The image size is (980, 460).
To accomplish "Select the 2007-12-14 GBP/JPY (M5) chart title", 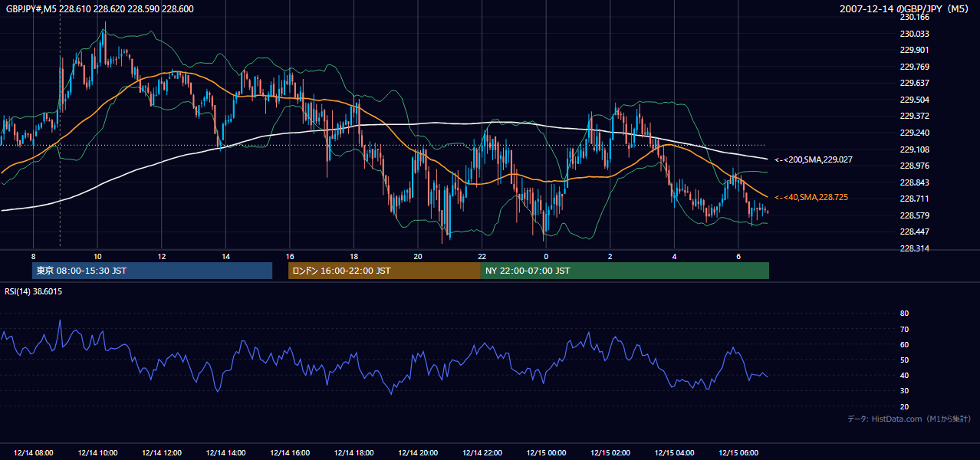I will click(x=906, y=8).
